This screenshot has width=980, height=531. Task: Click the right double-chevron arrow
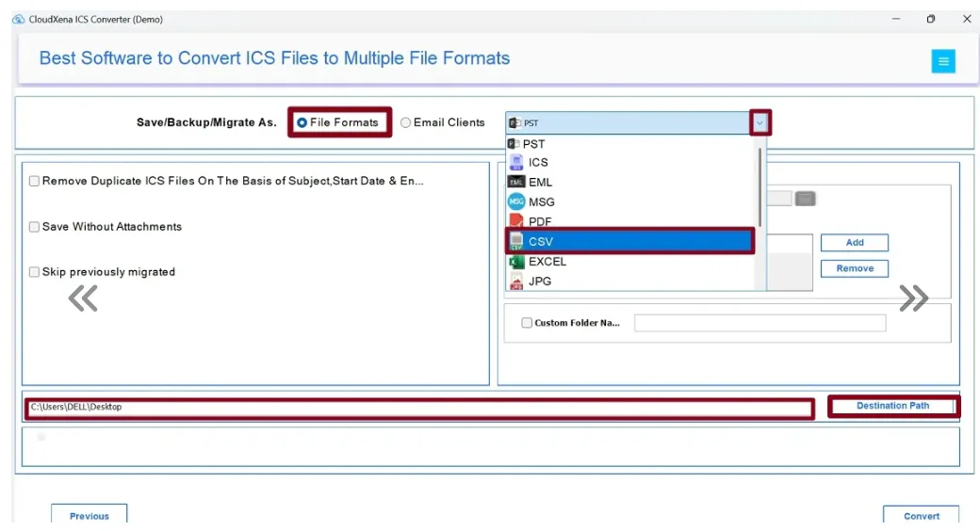pyautogui.click(x=914, y=298)
